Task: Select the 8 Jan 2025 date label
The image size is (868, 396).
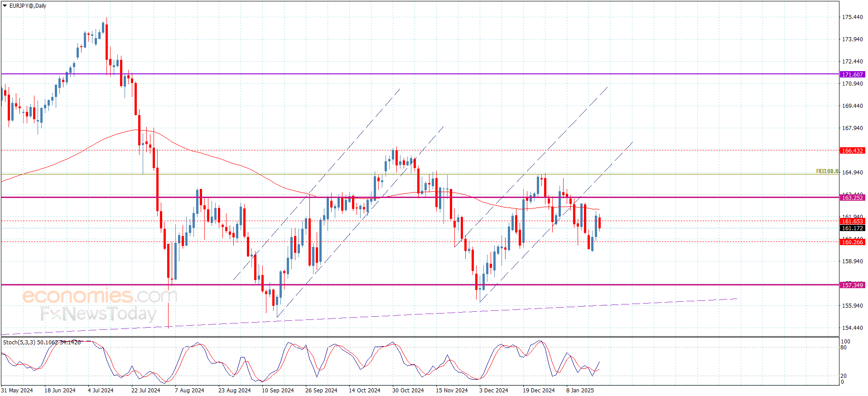Action: click(580, 391)
